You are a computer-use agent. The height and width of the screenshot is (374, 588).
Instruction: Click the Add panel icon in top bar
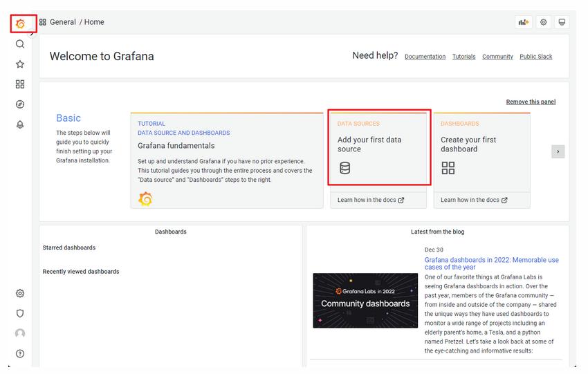click(524, 22)
